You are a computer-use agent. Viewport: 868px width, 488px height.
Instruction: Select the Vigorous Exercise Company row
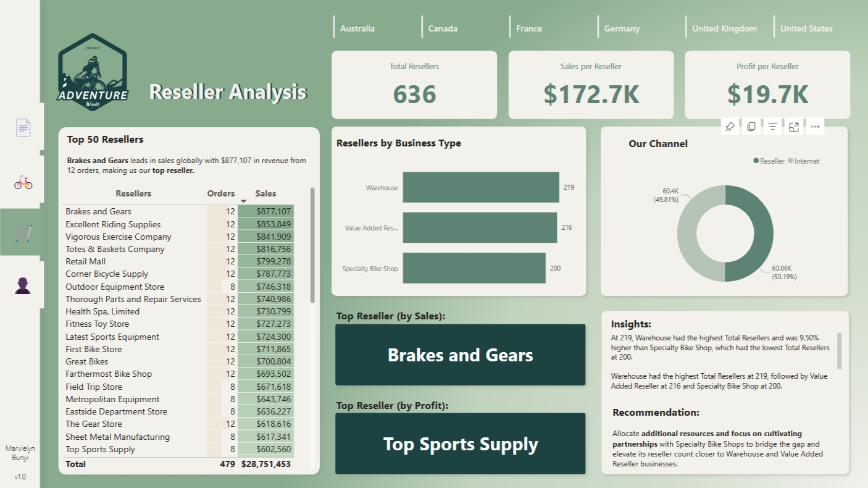179,237
